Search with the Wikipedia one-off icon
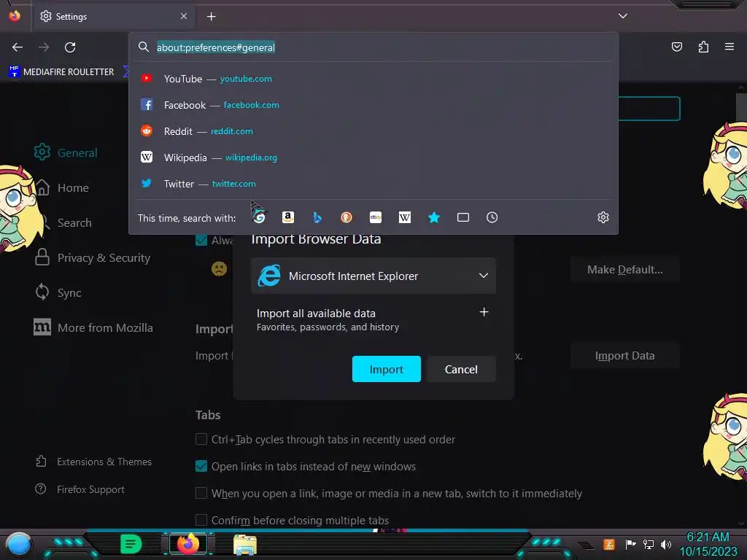 (405, 217)
